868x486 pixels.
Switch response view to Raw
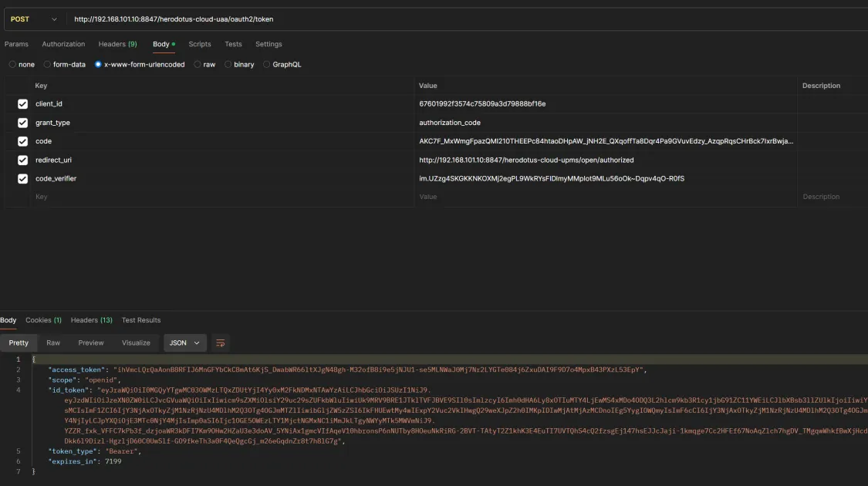53,343
